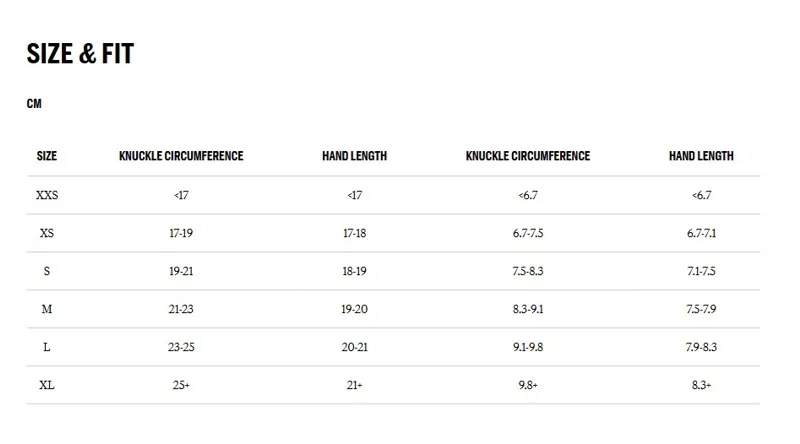Screen dimensions: 800x444
Task: Click the SIZE & FIT heading
Action: (x=80, y=55)
